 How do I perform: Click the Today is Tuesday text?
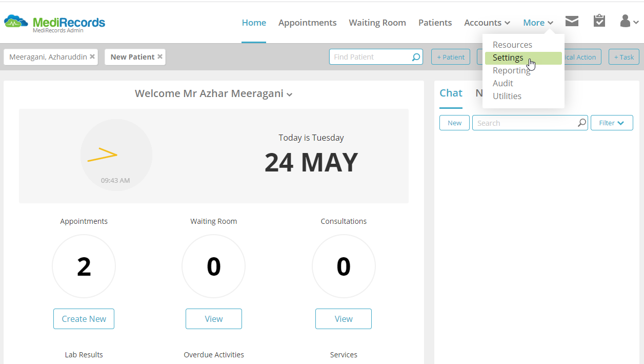point(311,138)
